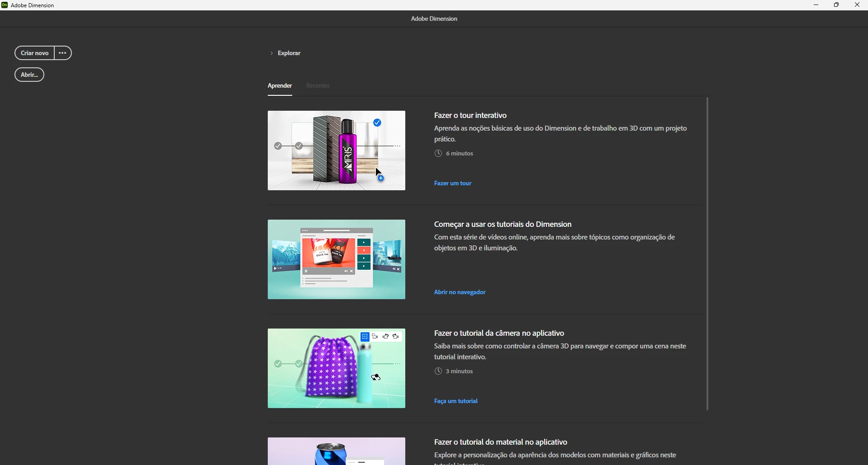Click the Abrir no navegador link

click(x=460, y=292)
